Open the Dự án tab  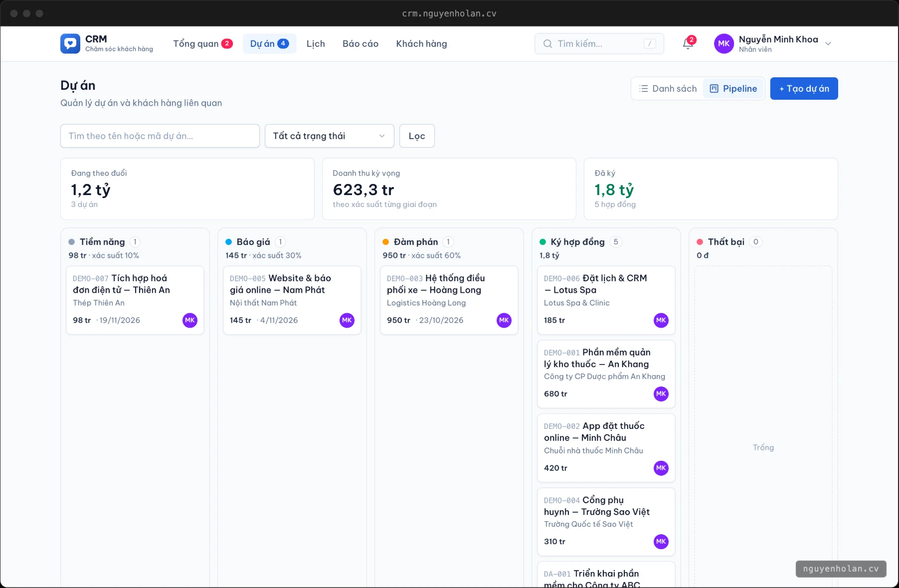pos(270,43)
